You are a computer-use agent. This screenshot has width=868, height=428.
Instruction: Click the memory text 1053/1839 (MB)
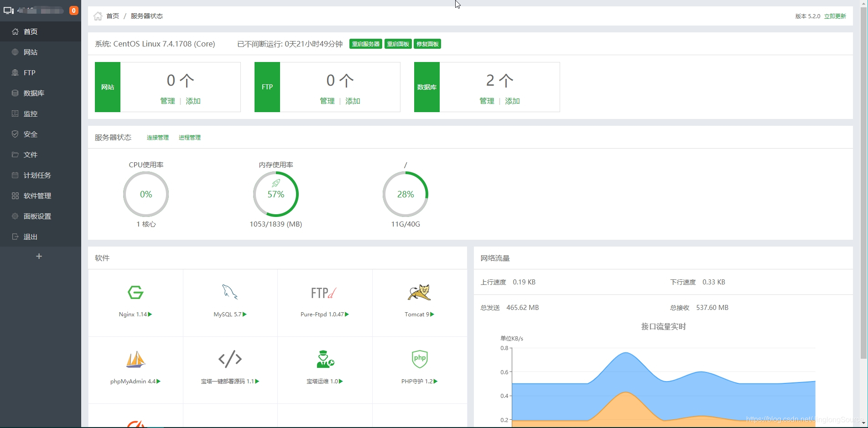point(276,224)
